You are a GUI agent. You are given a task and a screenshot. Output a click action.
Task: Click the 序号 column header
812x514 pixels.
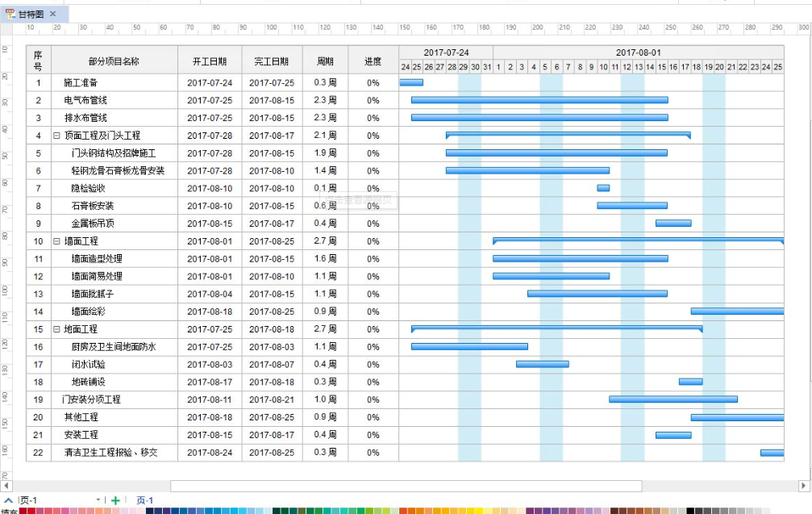click(38, 61)
